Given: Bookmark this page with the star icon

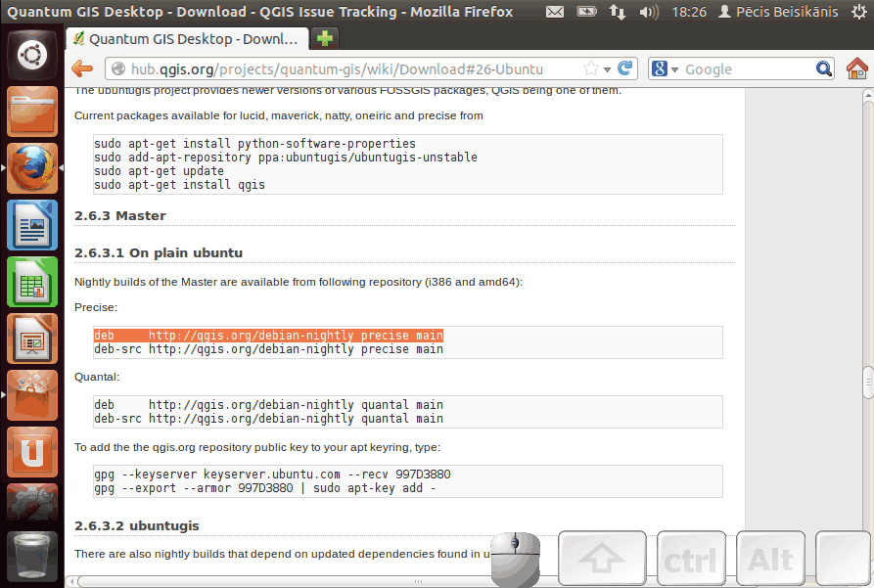Looking at the screenshot, I should (x=591, y=68).
